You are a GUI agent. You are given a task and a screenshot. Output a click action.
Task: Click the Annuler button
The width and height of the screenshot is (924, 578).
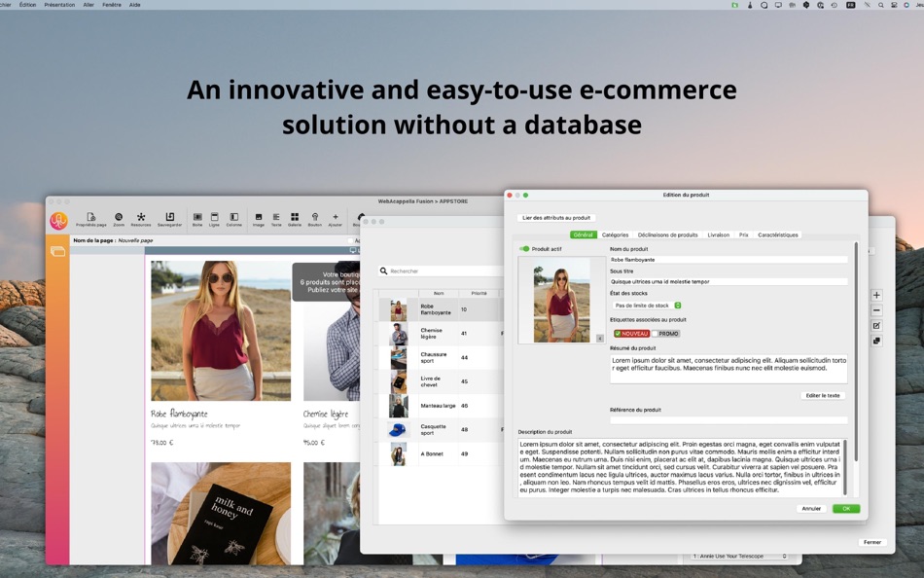[x=811, y=508]
